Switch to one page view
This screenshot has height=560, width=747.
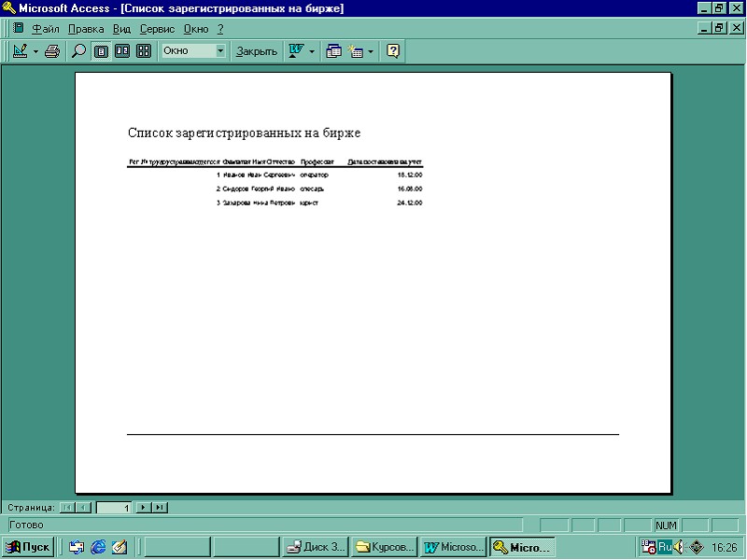102,51
